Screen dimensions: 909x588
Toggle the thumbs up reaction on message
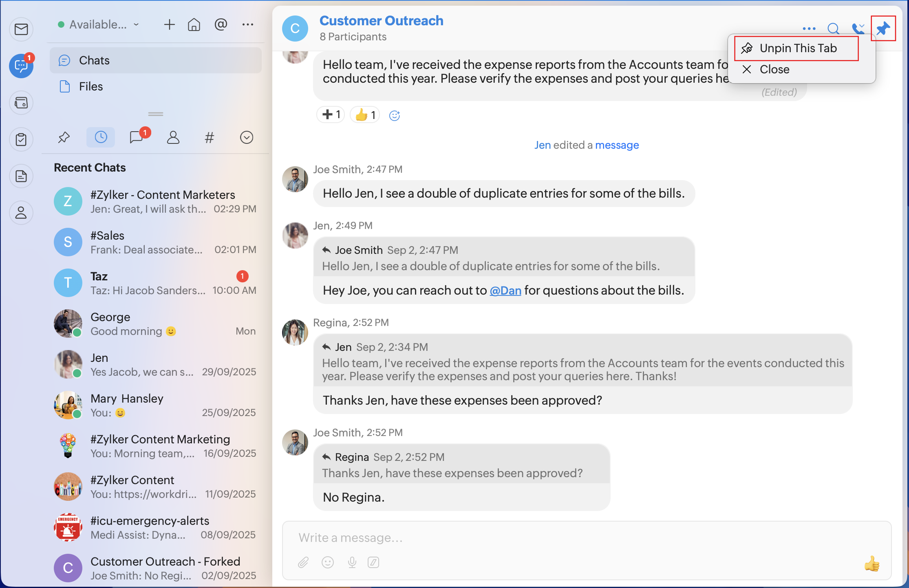[x=365, y=115]
